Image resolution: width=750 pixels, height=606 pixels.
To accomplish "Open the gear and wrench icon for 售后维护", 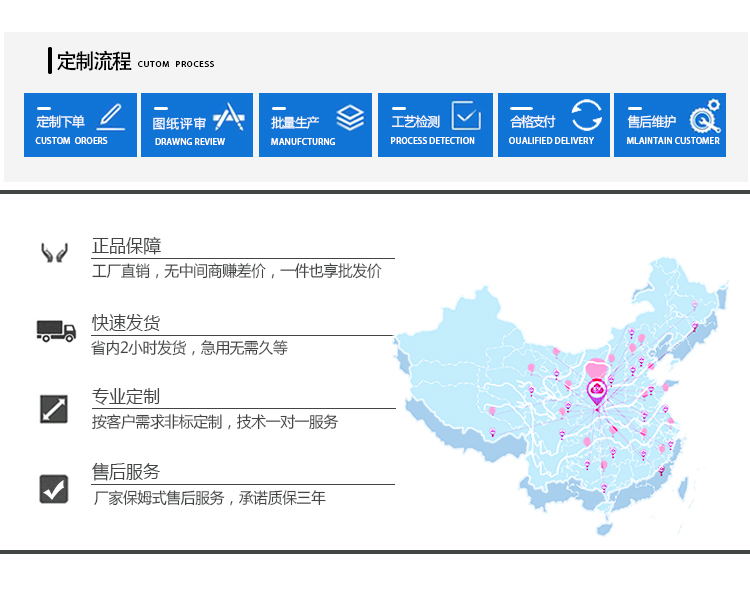I will coord(706,116).
